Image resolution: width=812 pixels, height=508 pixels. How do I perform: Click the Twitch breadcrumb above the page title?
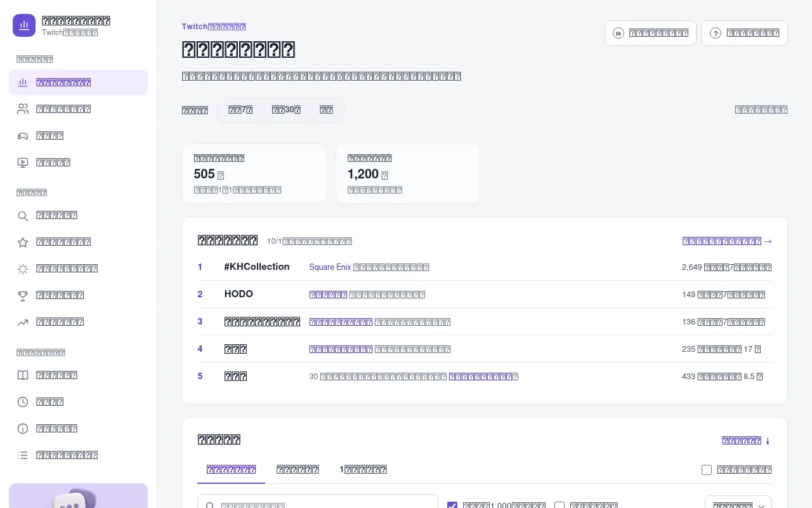214,27
